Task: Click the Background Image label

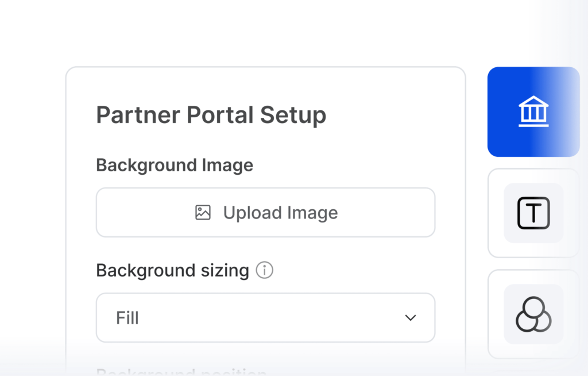Action: [x=175, y=165]
